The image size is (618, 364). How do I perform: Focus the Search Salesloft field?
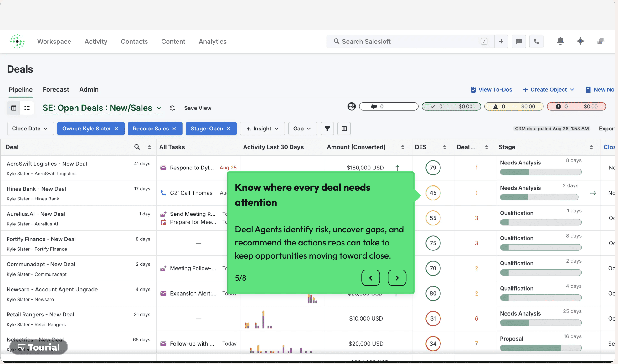pyautogui.click(x=410, y=41)
